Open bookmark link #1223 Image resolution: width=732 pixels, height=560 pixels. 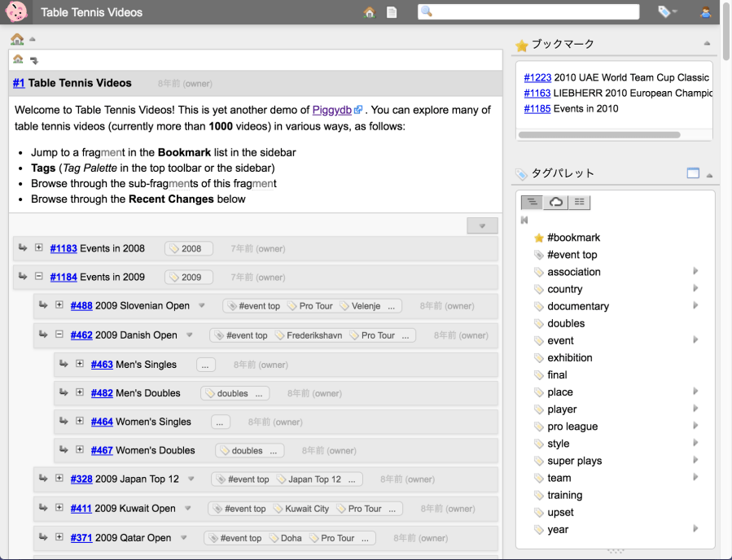pyautogui.click(x=537, y=77)
